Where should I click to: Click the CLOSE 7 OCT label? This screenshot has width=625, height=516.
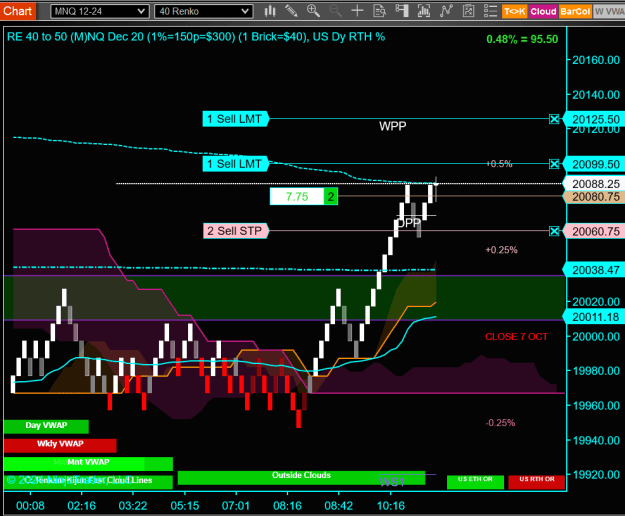tap(516, 337)
